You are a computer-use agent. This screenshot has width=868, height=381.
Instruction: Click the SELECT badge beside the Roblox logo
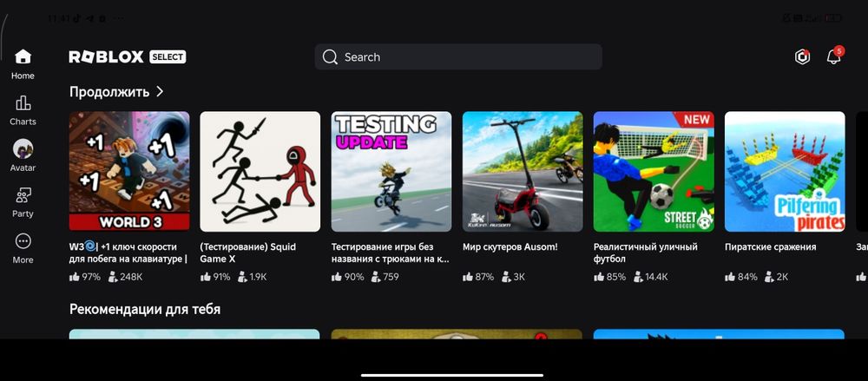click(x=168, y=57)
